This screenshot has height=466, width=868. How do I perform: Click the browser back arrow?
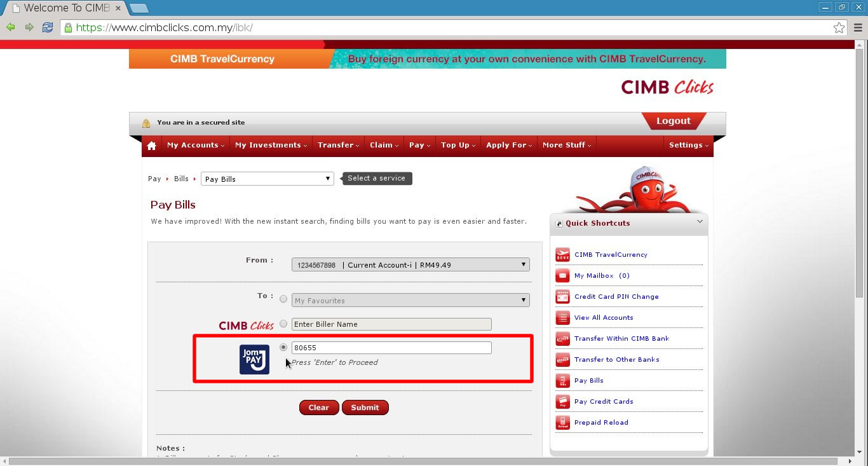point(10,27)
